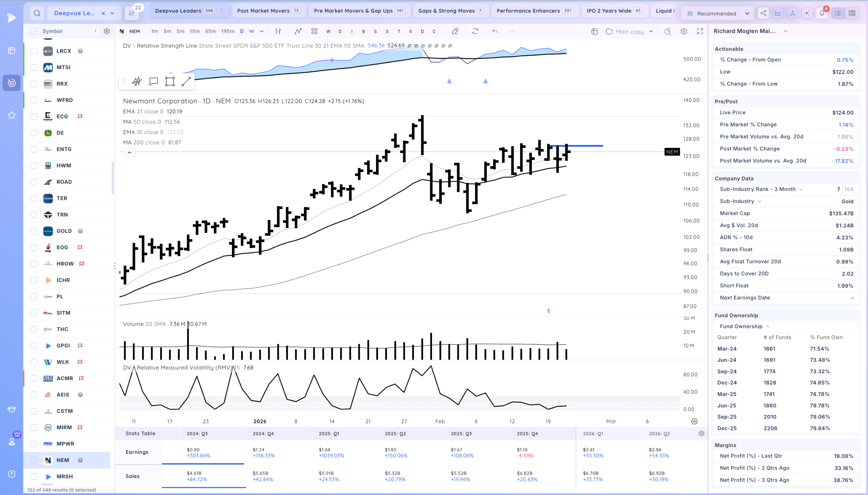868x495 pixels.
Task: Check the GOLD row checkbox
Action: pos(34,231)
